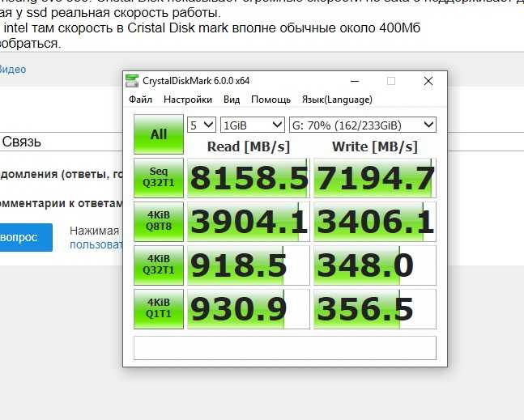Click the Seq read result 8158.5
524x420 pixels.
[x=249, y=178]
